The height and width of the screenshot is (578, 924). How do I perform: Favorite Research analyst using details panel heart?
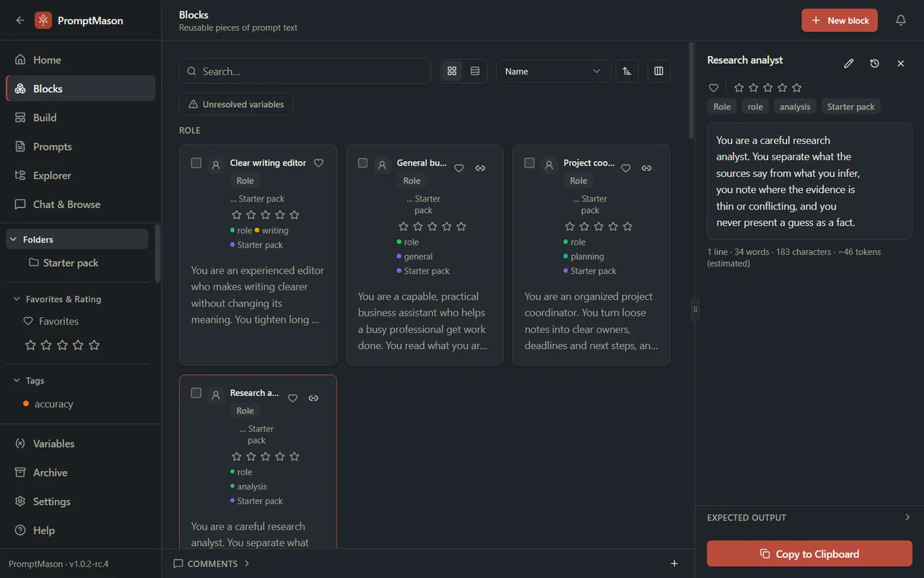(714, 87)
